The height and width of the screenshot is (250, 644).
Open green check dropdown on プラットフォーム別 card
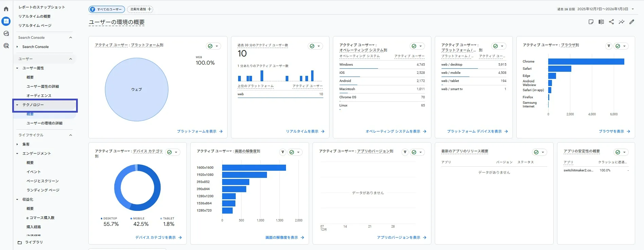tap(213, 46)
